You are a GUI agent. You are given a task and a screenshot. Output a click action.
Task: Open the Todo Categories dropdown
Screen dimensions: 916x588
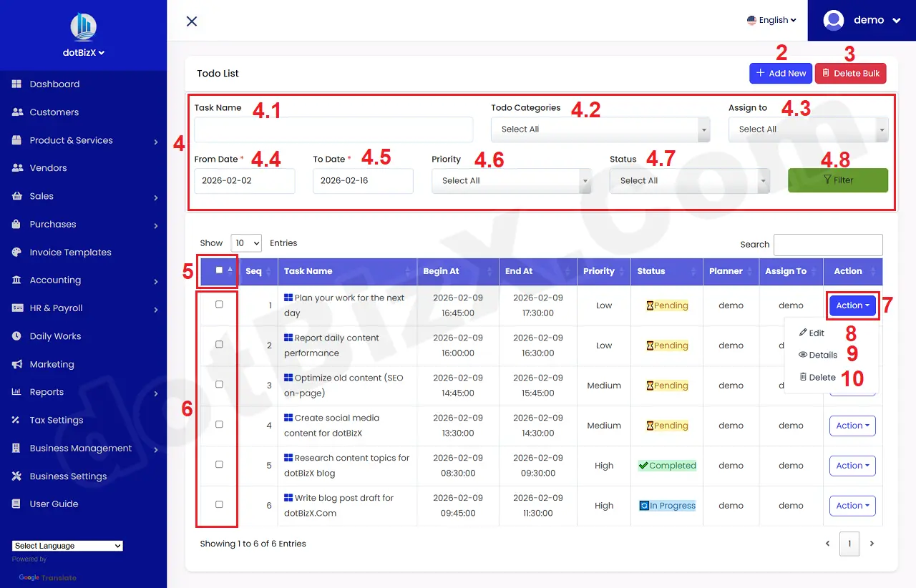[600, 129]
